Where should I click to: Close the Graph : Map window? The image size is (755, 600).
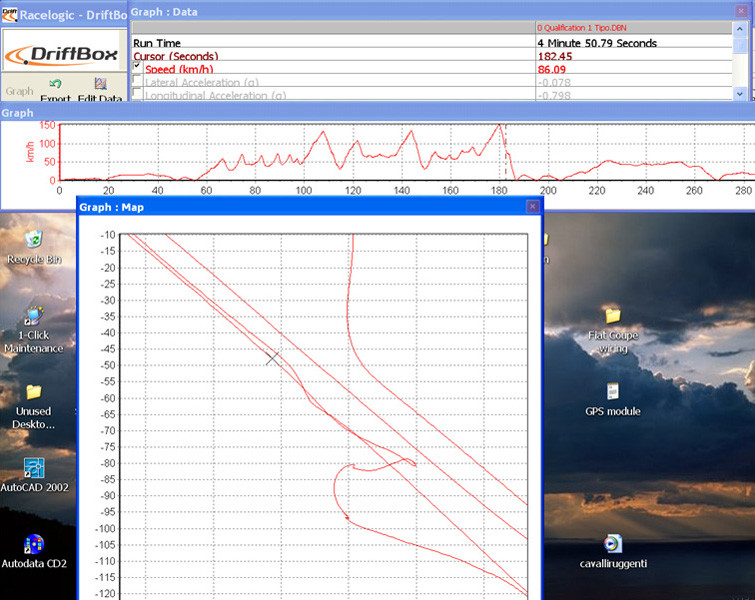click(x=532, y=207)
